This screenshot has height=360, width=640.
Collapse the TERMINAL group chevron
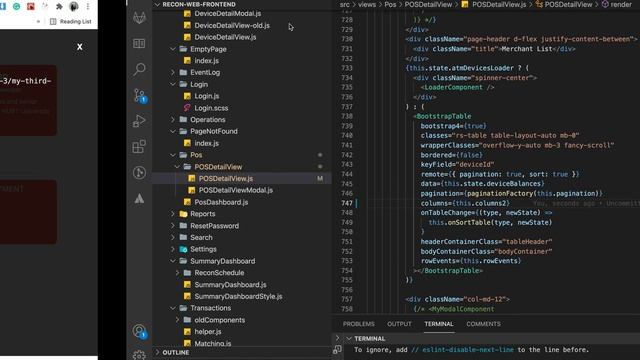coord(349,338)
